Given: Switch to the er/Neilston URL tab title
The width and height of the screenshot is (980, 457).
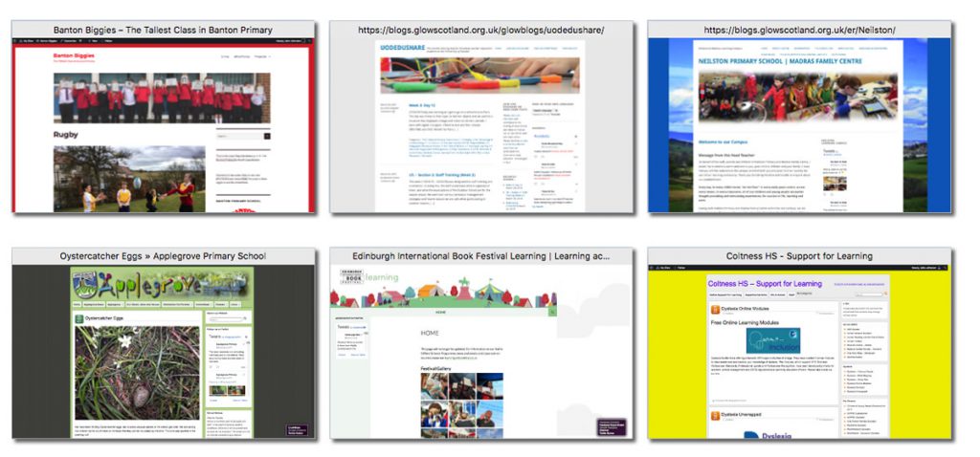Looking at the screenshot, I should pos(799,30).
